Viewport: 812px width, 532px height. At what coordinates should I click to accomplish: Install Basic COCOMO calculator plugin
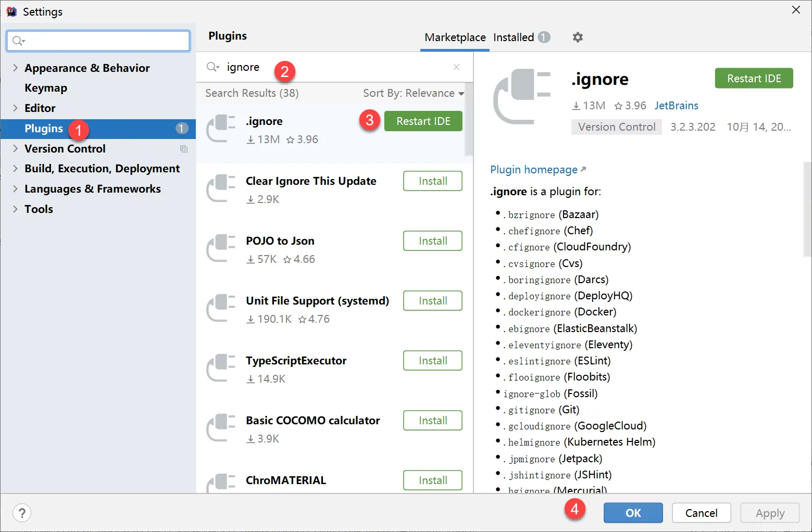[x=433, y=421]
